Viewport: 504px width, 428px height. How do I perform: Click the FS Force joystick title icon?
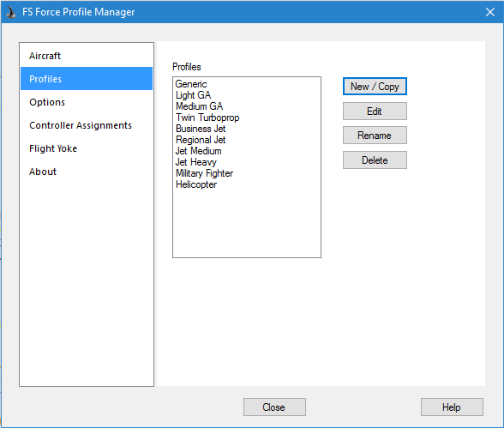pos(11,12)
